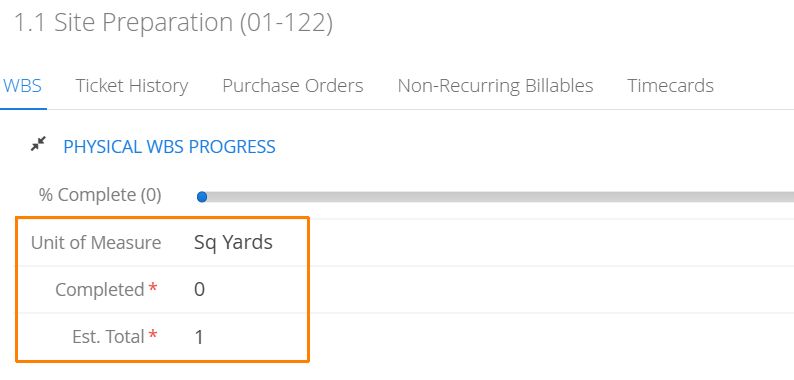Select the Timecards tab
This screenshot has width=794, height=380.
pyautogui.click(x=670, y=86)
